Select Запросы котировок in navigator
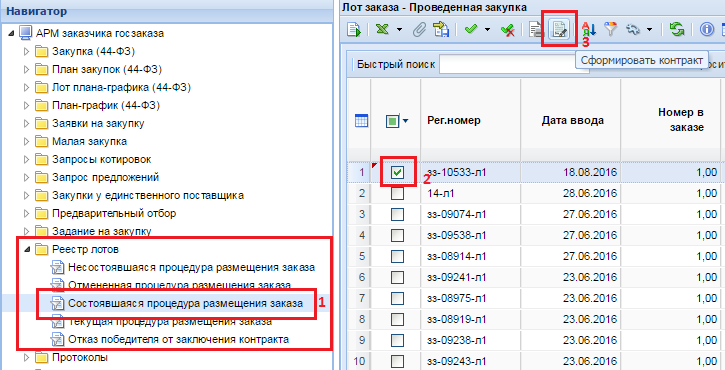The width and height of the screenshot is (725, 370). pyautogui.click(x=101, y=160)
